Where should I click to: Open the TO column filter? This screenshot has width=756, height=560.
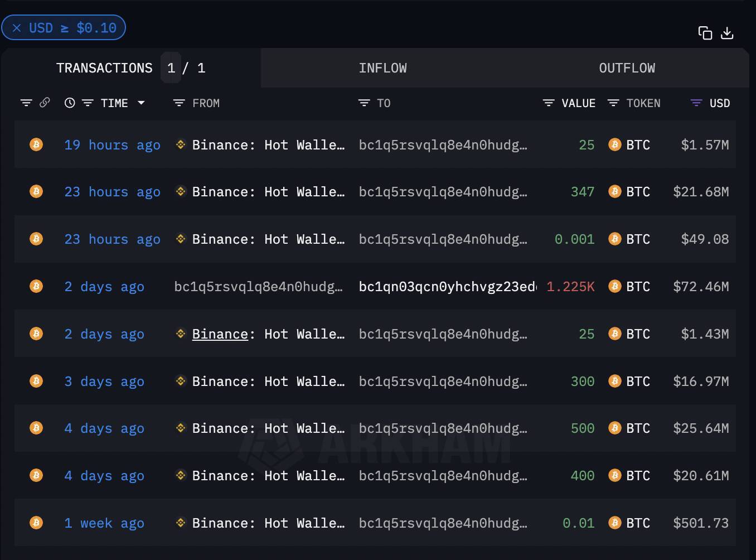point(364,103)
